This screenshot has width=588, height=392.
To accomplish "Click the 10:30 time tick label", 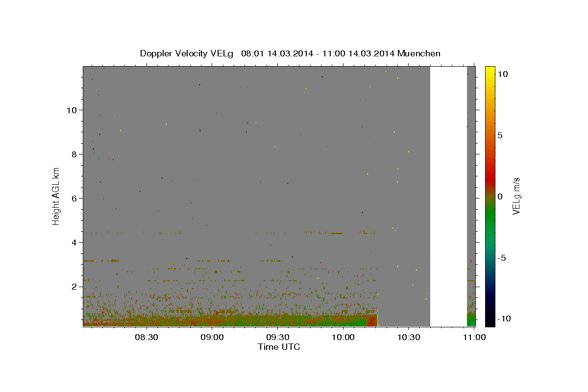I will [x=409, y=337].
